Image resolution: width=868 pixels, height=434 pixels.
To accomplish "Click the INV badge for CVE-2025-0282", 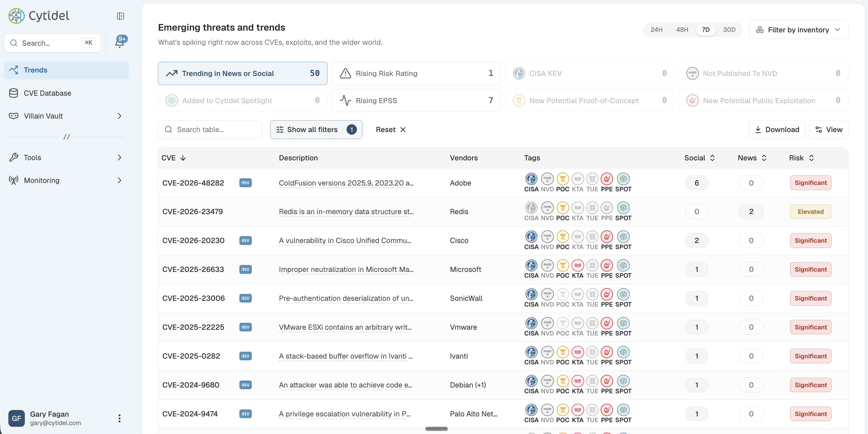I will click(245, 356).
